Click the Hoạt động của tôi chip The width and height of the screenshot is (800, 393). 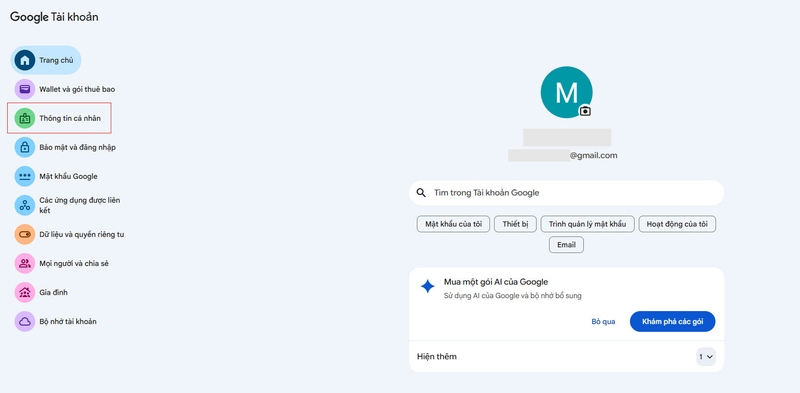pyautogui.click(x=677, y=224)
